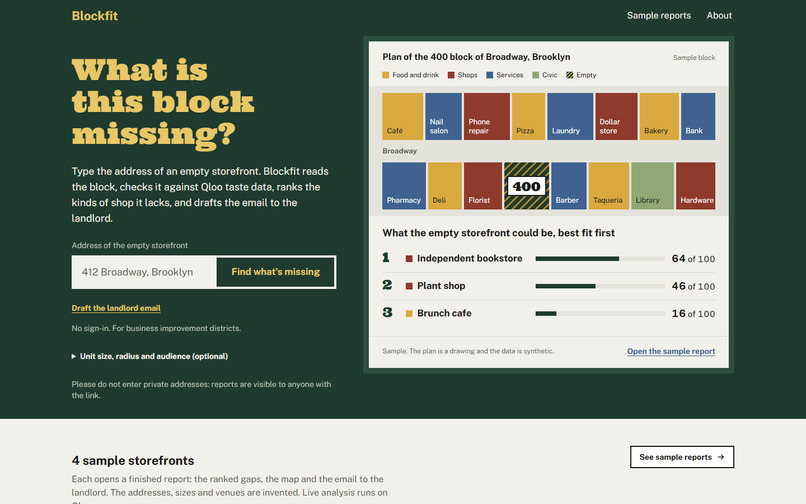The image size is (806, 504).
Task: Click the yellow category square beside Brunch cafe
Action: pyautogui.click(x=409, y=313)
